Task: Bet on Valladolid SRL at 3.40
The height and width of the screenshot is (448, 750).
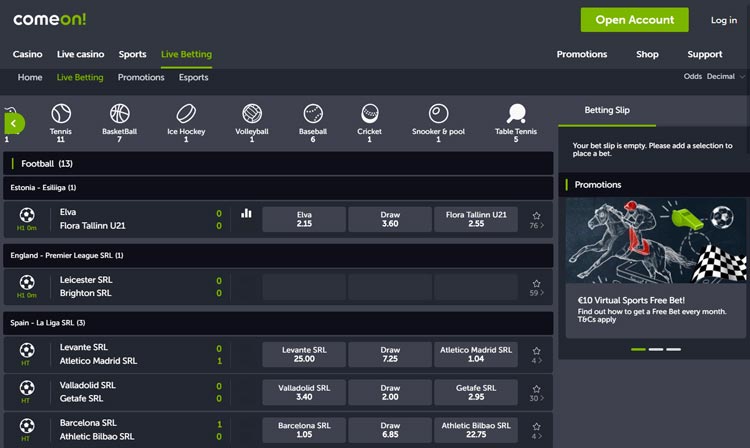Action: pyautogui.click(x=304, y=392)
